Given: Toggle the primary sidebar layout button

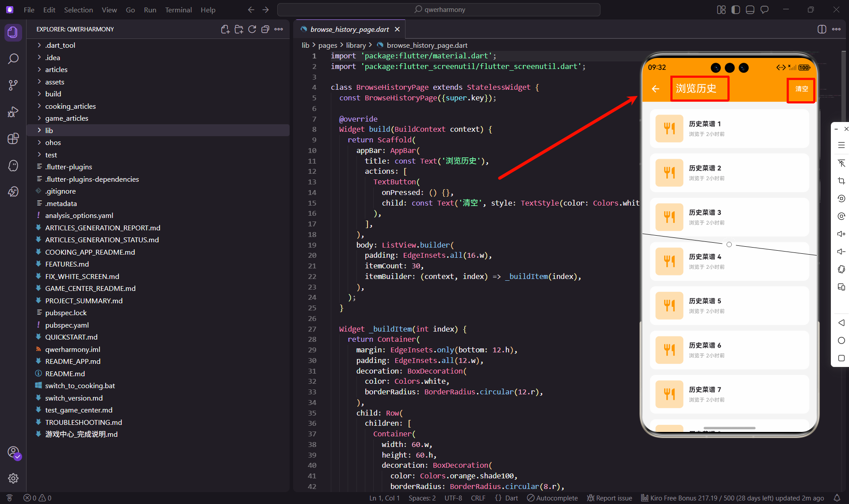Looking at the screenshot, I should point(736,10).
